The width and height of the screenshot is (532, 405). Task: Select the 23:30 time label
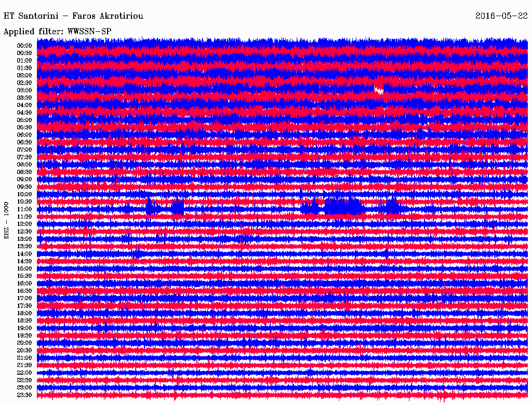24,395
